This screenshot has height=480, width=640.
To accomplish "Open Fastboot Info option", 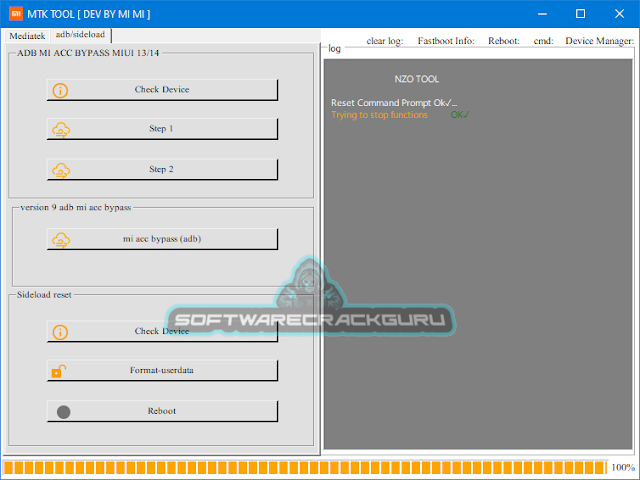I will pos(446,41).
